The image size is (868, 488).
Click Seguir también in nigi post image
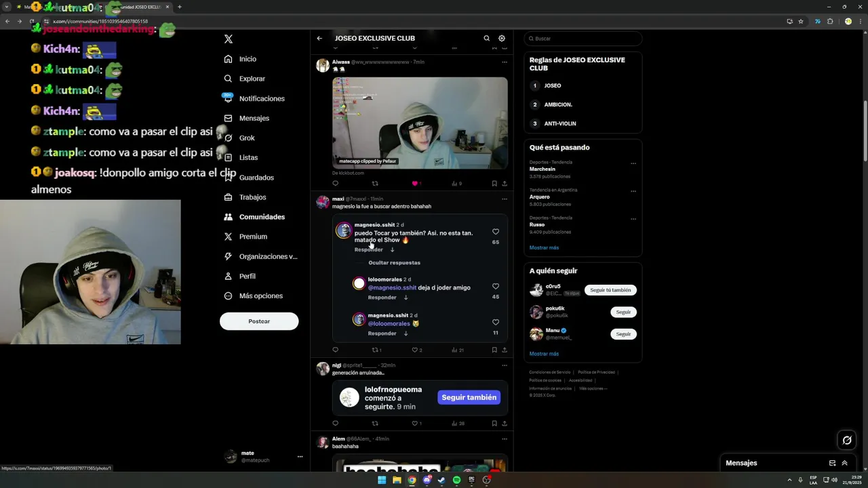point(469,398)
